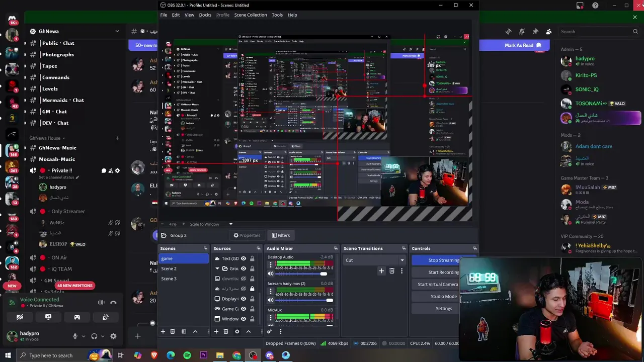Open the Cut transition dropdown

[x=375, y=260]
